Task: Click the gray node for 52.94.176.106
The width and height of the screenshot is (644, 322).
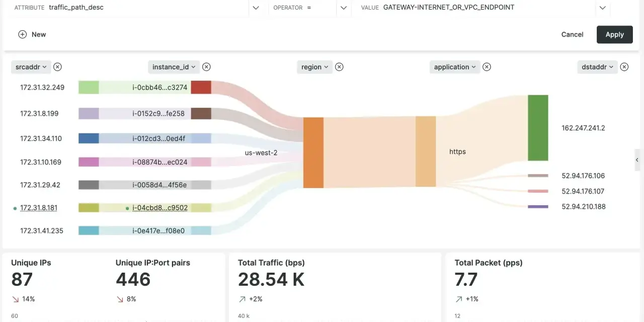Action: coord(538,176)
